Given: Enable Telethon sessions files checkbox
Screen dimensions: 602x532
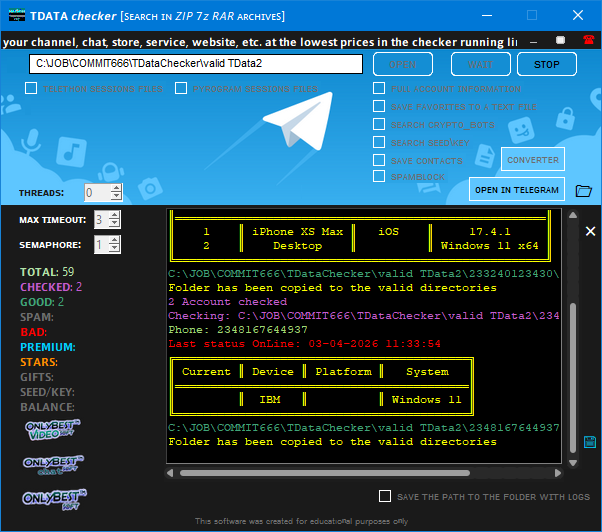Looking at the screenshot, I should tap(31, 88).
